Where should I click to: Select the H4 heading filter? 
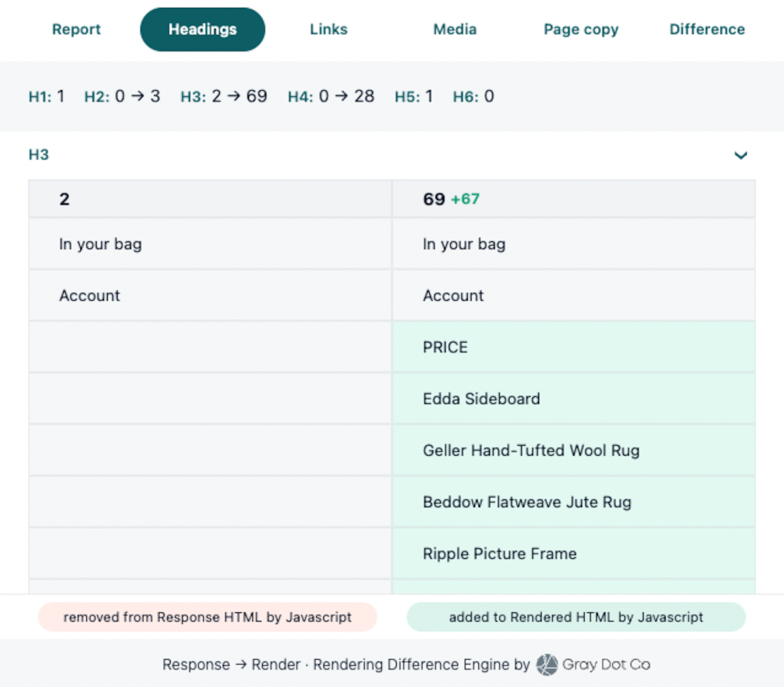click(331, 96)
